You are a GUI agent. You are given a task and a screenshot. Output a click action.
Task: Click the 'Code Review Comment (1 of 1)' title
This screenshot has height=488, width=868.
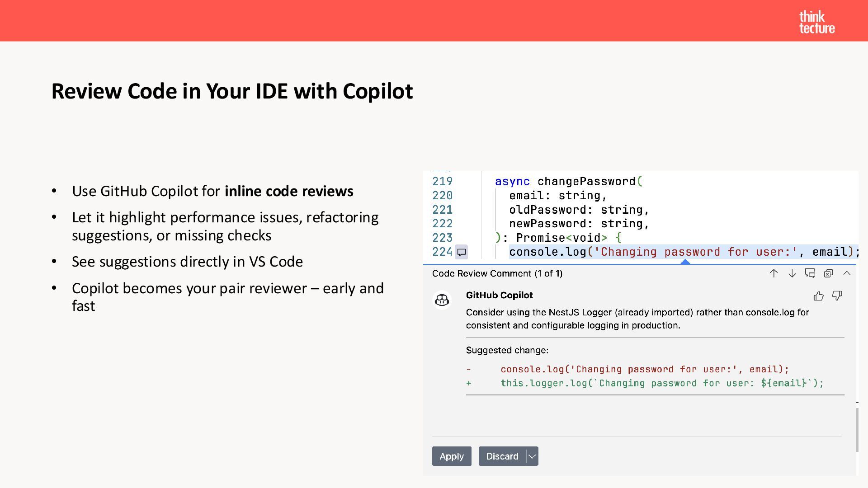click(x=497, y=273)
